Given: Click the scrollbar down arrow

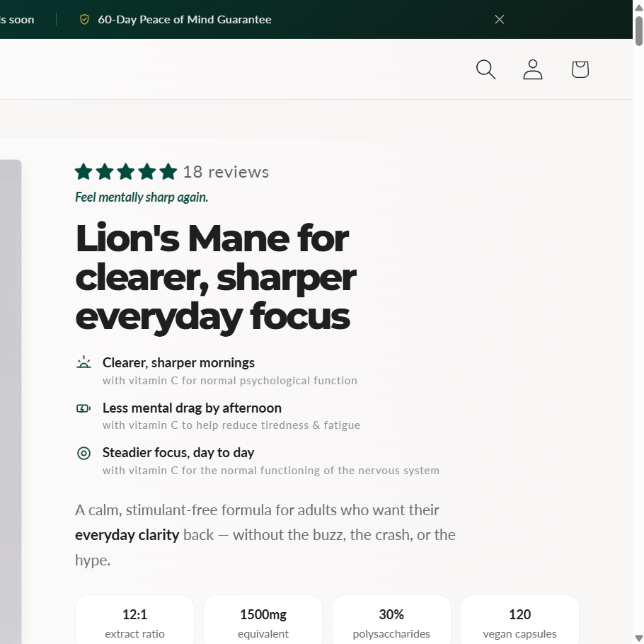Looking at the screenshot, I should coord(638,638).
